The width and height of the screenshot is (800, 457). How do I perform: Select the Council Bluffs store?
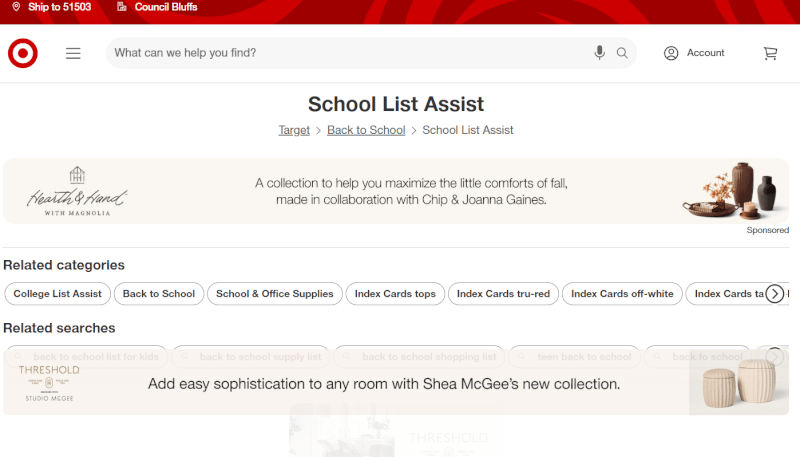click(158, 7)
